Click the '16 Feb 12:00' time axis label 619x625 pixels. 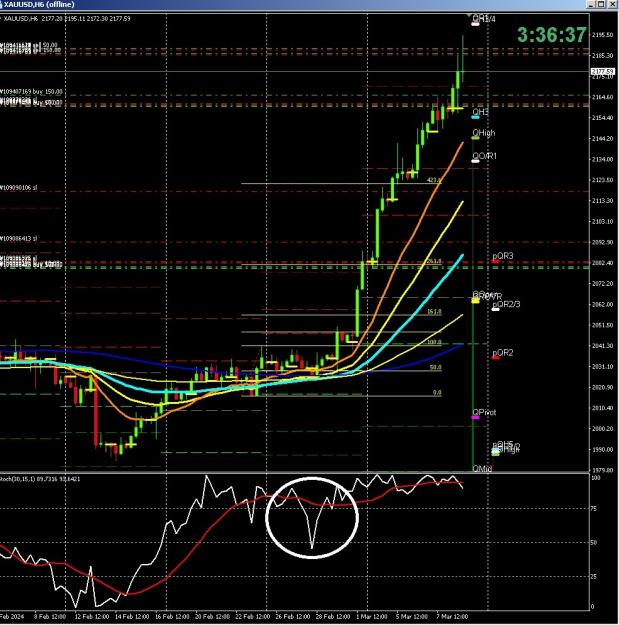172,617
